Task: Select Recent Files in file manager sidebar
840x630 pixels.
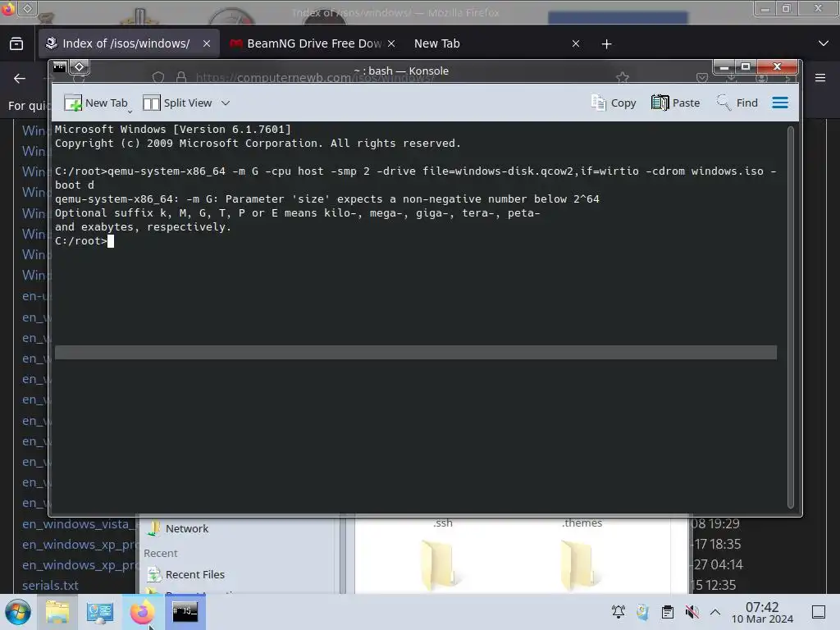Action: (186, 574)
